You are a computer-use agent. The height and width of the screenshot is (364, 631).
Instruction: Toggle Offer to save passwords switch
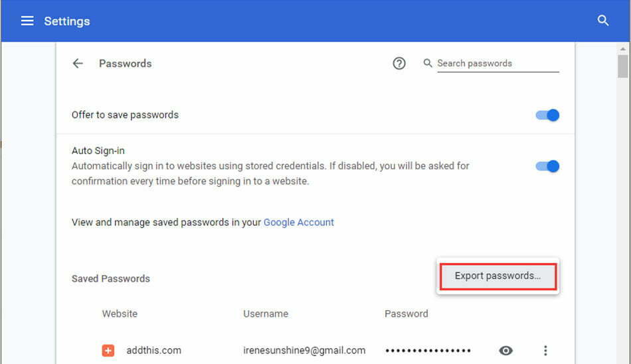(x=547, y=115)
